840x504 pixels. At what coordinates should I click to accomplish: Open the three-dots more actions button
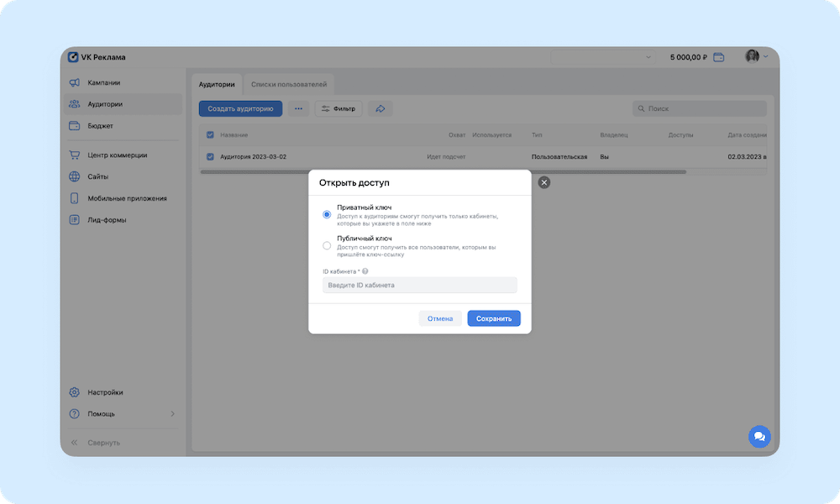(298, 108)
